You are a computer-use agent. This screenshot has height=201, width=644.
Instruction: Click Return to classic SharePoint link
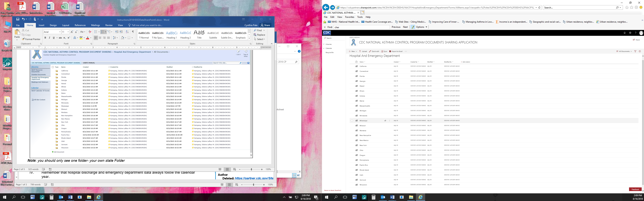click(333, 190)
